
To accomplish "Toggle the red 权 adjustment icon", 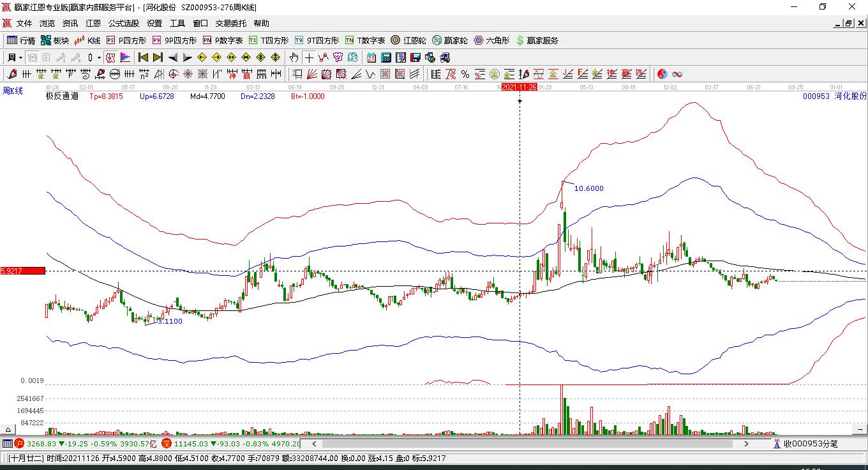I will click(x=110, y=57).
